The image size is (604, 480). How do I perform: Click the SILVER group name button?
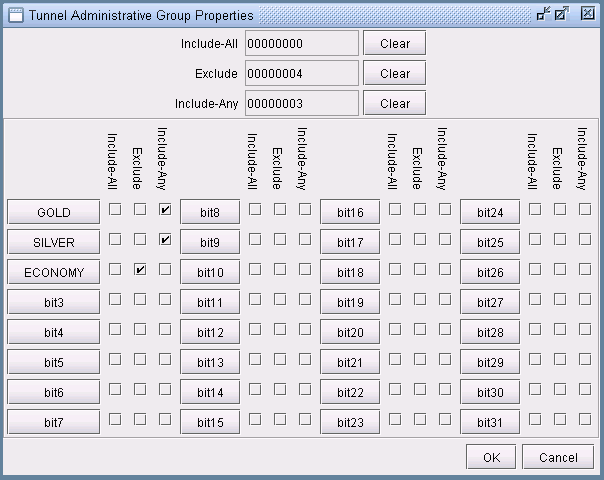tap(54, 242)
